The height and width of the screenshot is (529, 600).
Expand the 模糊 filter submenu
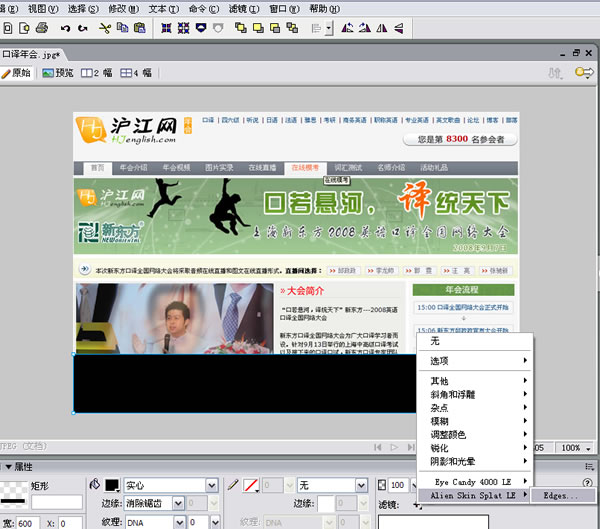coord(474,421)
